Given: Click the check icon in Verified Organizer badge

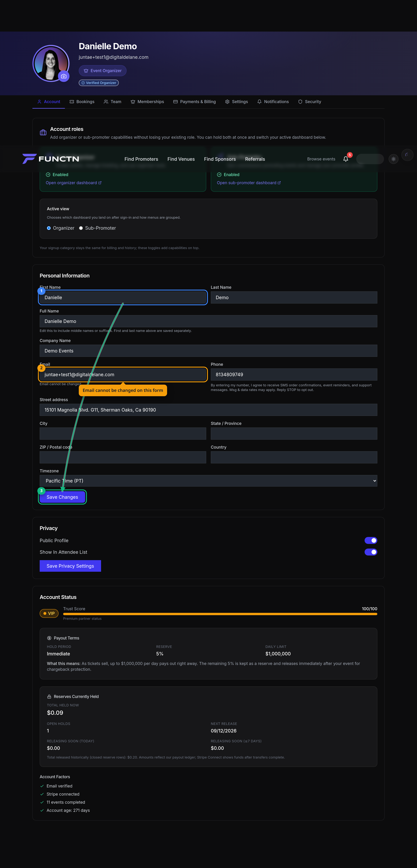Looking at the screenshot, I should coord(83,83).
